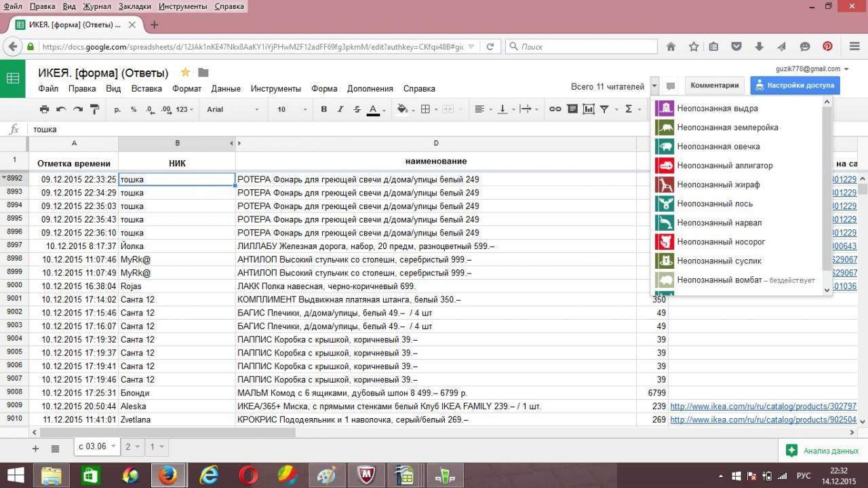This screenshot has width=868, height=488.
Task: Open the IKEA link in row 9009
Action: [x=764, y=407]
